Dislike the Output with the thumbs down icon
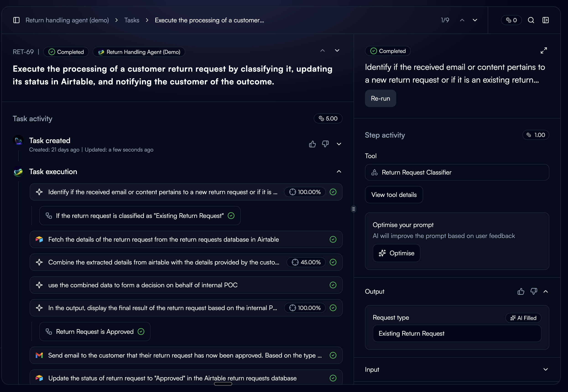Viewport: 568px width, 392px height. coord(534,292)
